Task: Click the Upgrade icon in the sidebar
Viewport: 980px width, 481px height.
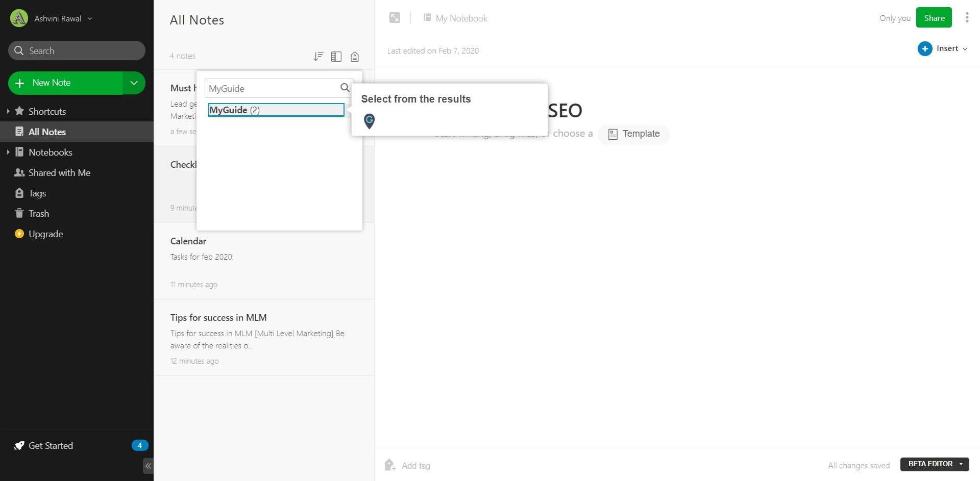Action: (x=19, y=234)
